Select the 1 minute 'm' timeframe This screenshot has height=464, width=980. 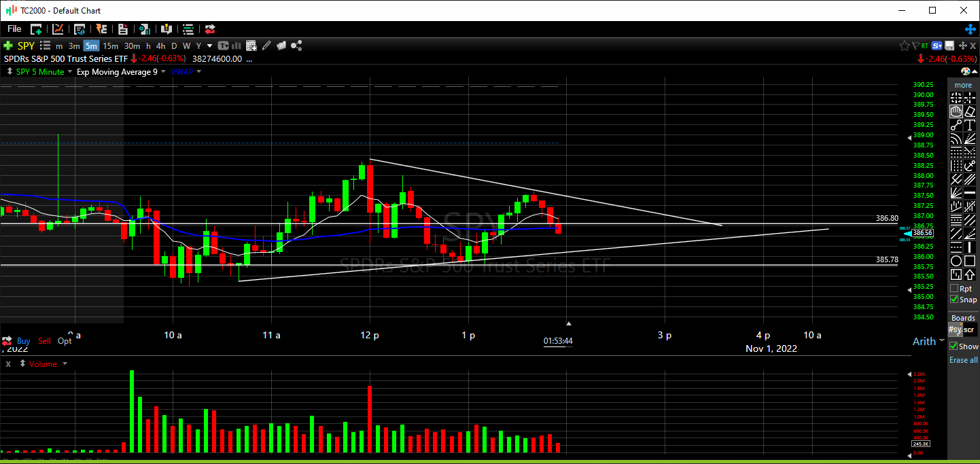tap(59, 46)
